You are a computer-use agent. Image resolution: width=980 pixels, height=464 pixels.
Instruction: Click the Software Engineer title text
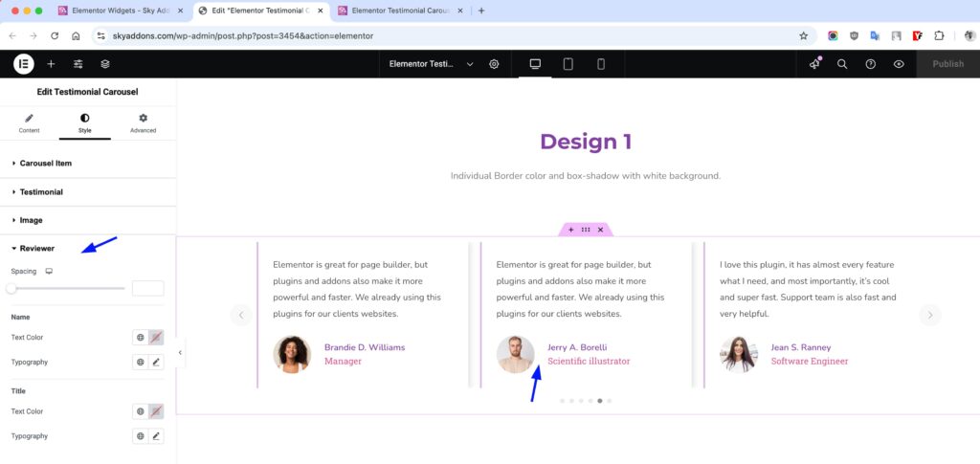click(810, 361)
